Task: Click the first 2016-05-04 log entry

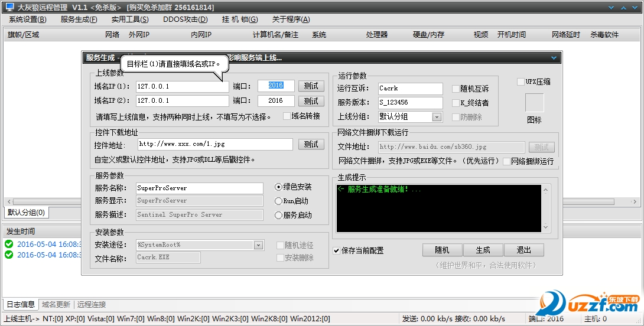Action: [49, 244]
